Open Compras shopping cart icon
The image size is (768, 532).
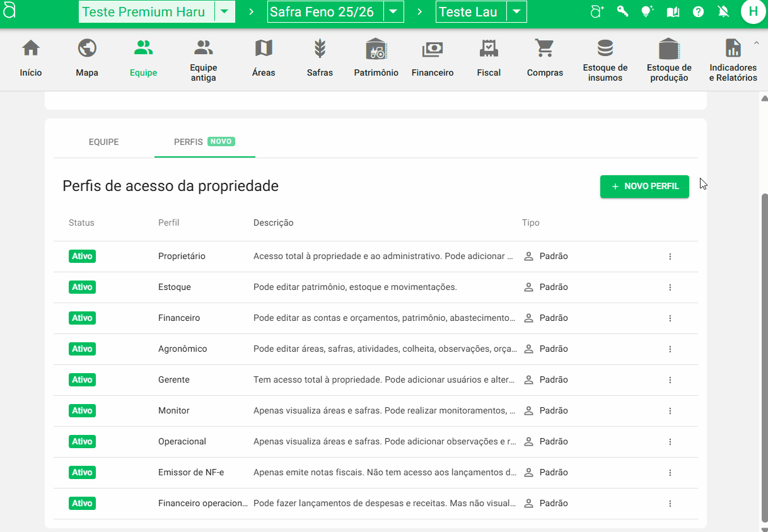[x=544, y=49]
